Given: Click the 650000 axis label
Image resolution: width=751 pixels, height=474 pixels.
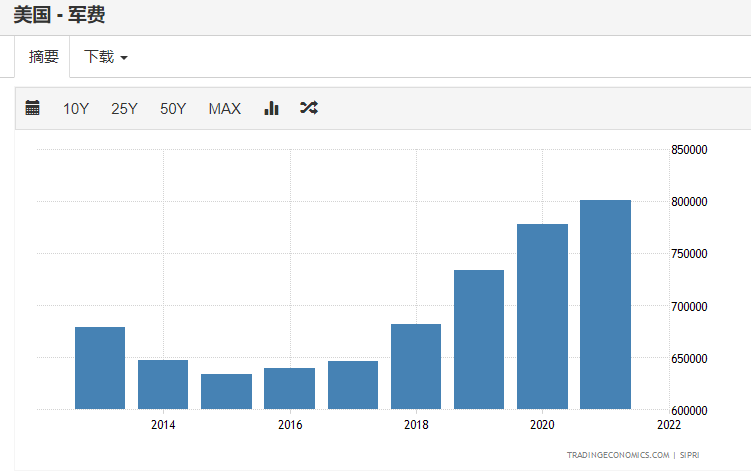Looking at the screenshot, I should click(x=689, y=359).
